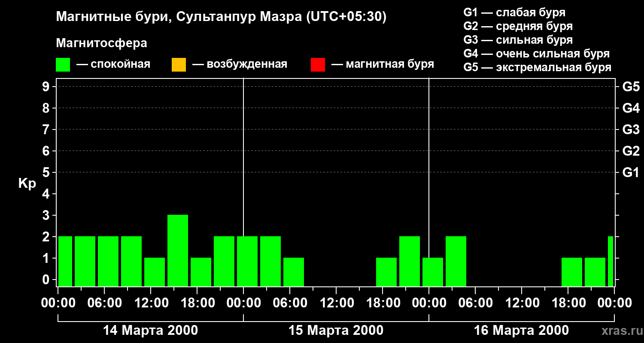Click the '16 Марта 2000' date label

521,331
